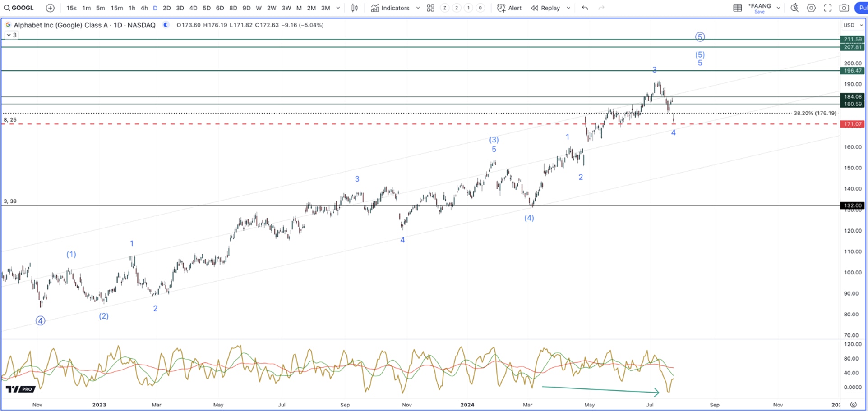Enter fullscreen mode
The image size is (868, 411).
pyautogui.click(x=828, y=8)
